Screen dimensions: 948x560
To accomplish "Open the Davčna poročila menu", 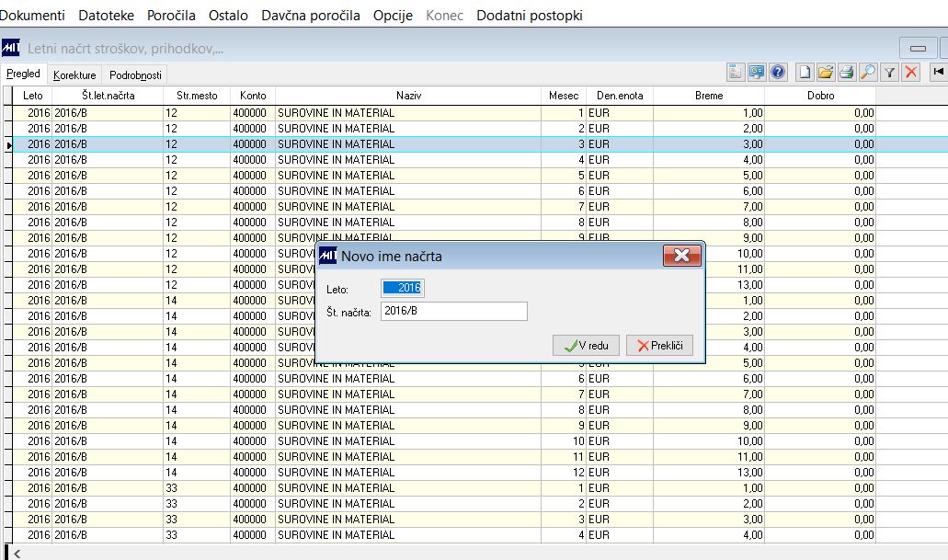I will pos(310,15).
